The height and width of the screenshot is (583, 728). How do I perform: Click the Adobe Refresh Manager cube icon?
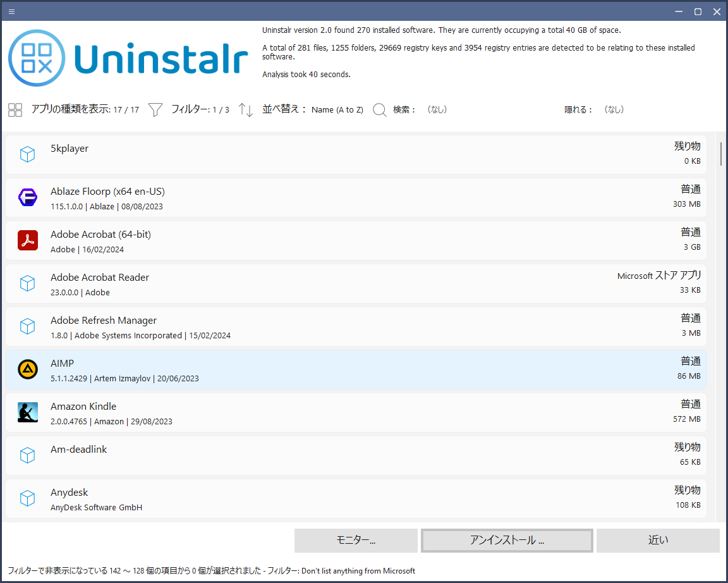tap(27, 326)
